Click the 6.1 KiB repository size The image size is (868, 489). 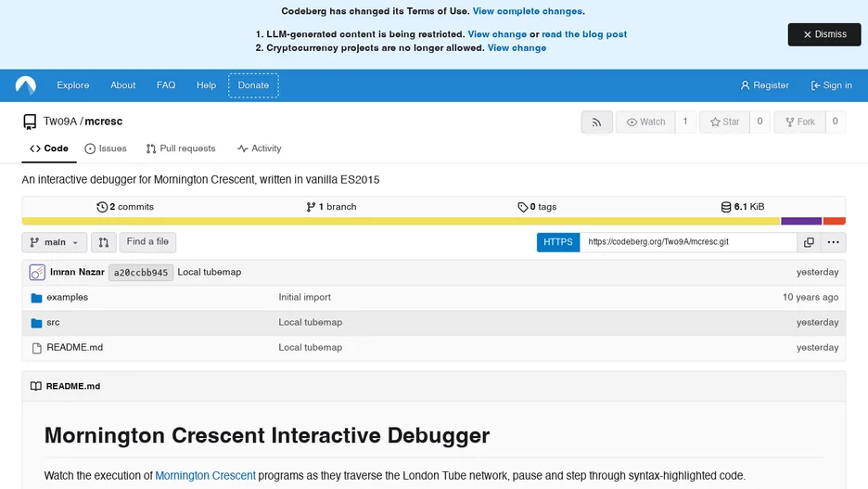(742, 207)
